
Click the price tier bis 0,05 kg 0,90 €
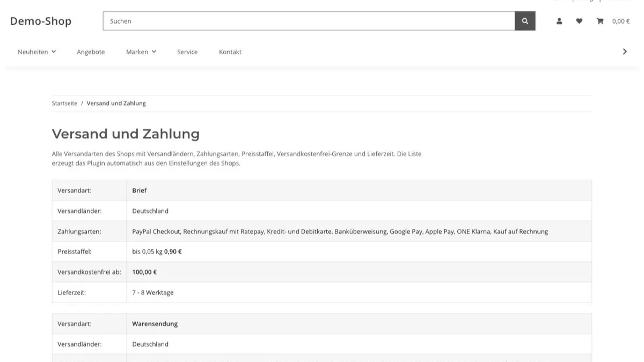pos(157,252)
